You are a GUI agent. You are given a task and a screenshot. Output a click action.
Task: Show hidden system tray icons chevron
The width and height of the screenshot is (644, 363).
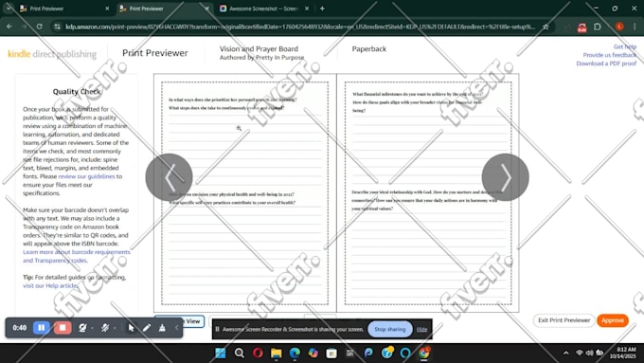tap(566, 353)
